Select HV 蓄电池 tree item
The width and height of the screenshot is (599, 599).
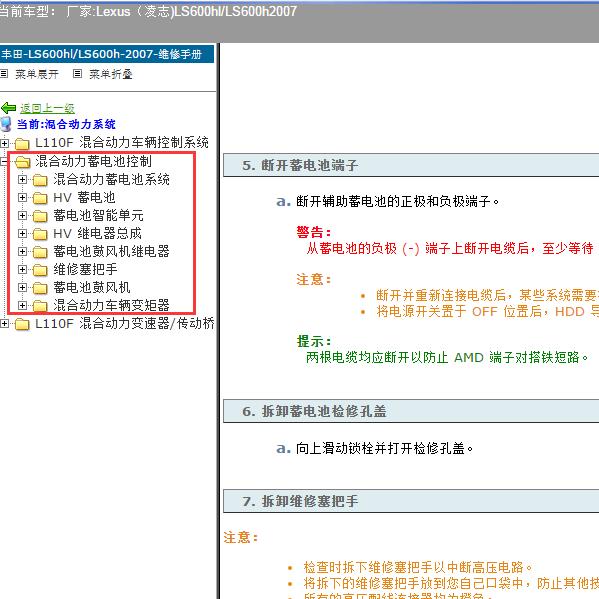coord(84,197)
